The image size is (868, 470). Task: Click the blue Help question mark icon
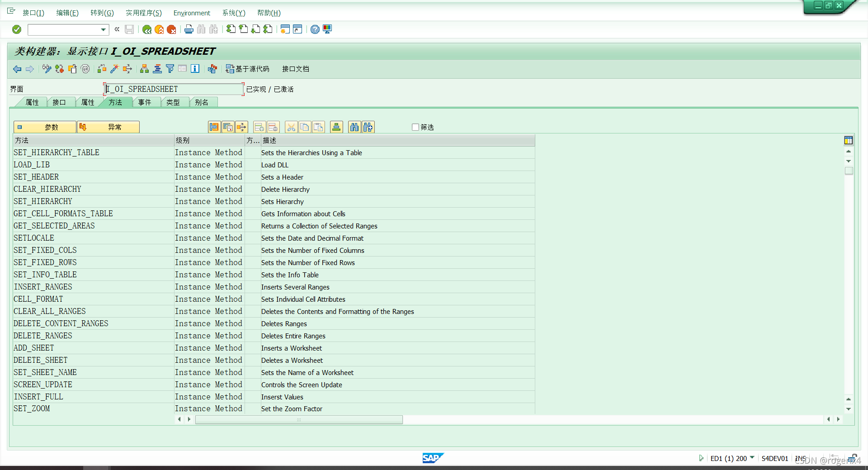point(315,29)
